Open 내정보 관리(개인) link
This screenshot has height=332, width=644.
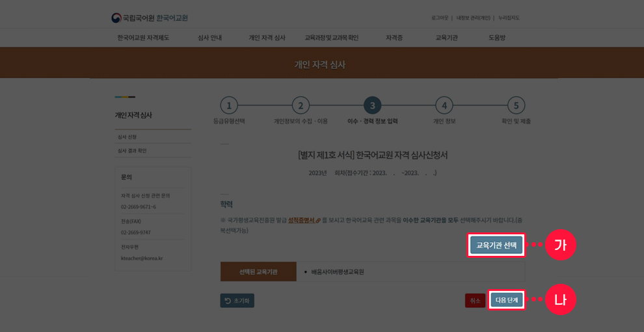point(473,18)
